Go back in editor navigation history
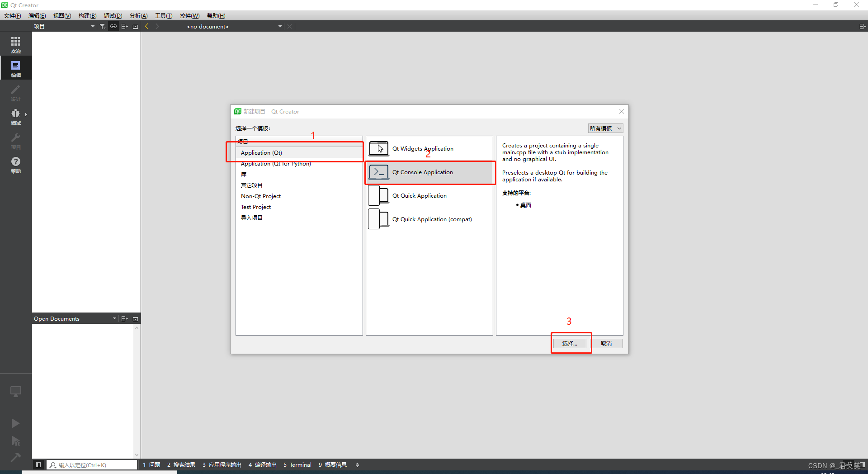 click(x=146, y=26)
